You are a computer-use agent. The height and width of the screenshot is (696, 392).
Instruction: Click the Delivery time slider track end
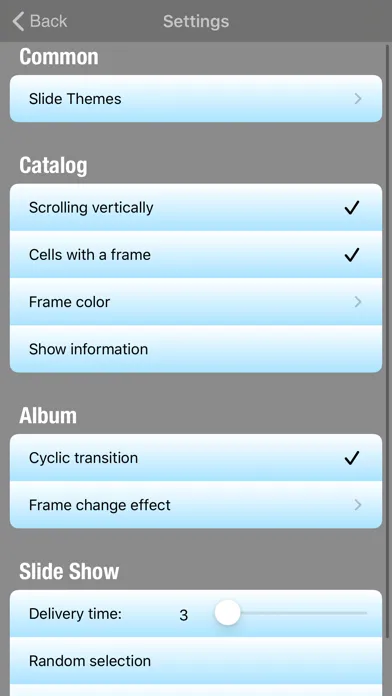click(364, 613)
